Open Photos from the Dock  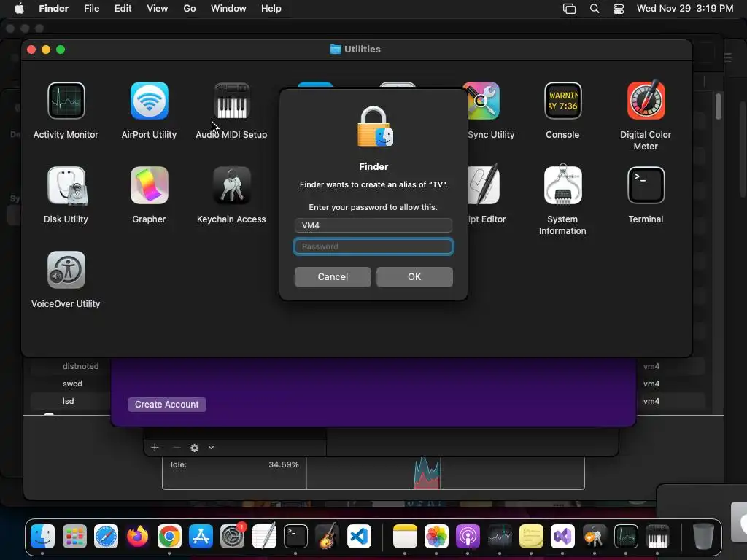point(436,537)
